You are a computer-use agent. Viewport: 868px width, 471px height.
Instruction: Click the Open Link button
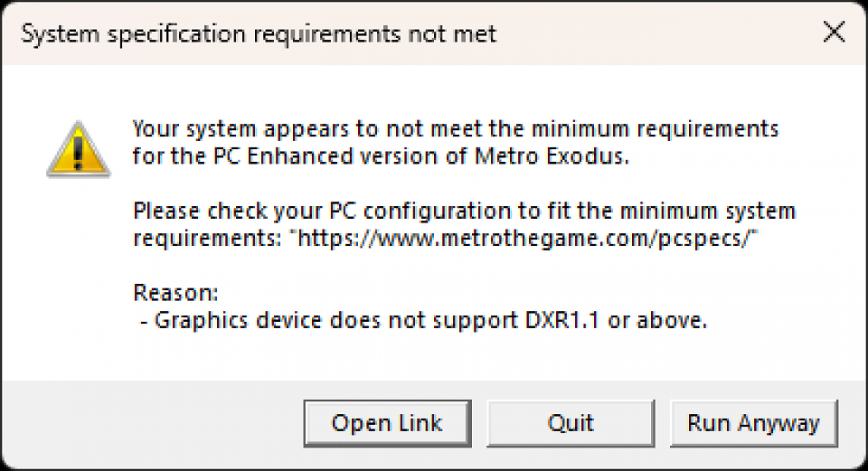(x=388, y=423)
